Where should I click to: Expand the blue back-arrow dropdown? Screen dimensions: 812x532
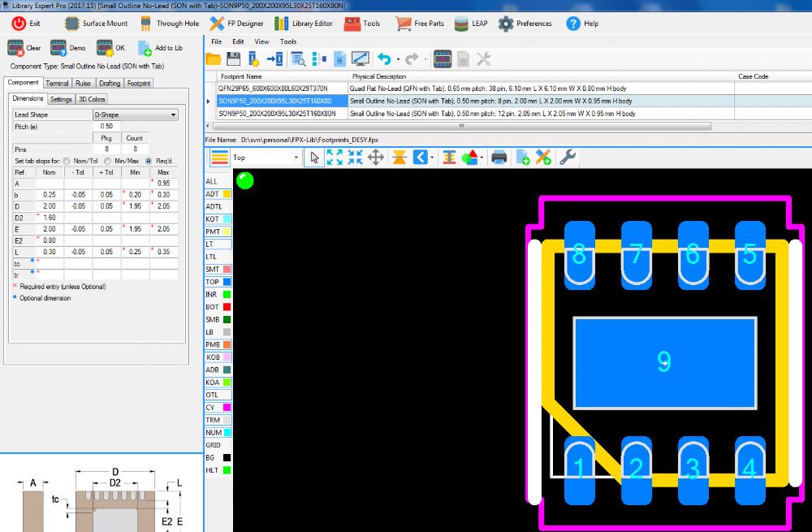[x=432, y=158]
